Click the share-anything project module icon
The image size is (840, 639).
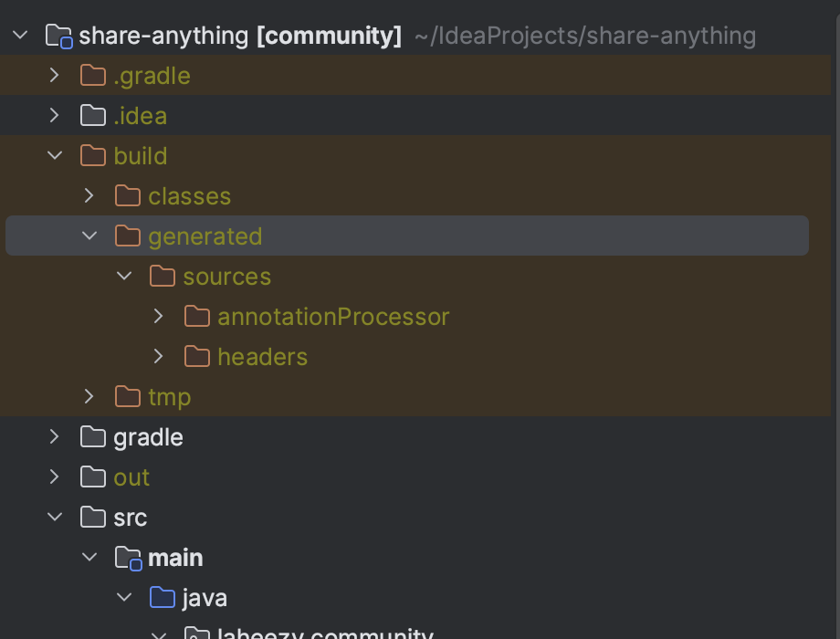58,37
